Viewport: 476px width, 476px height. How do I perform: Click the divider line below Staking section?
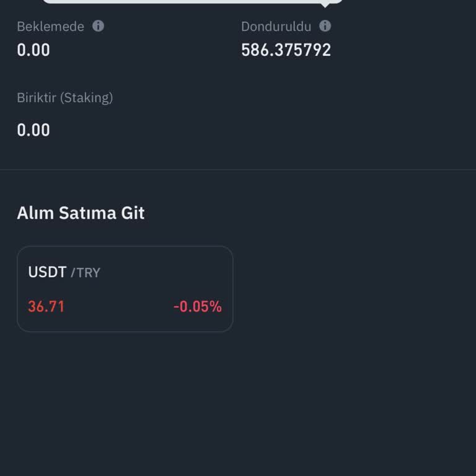pyautogui.click(x=238, y=169)
